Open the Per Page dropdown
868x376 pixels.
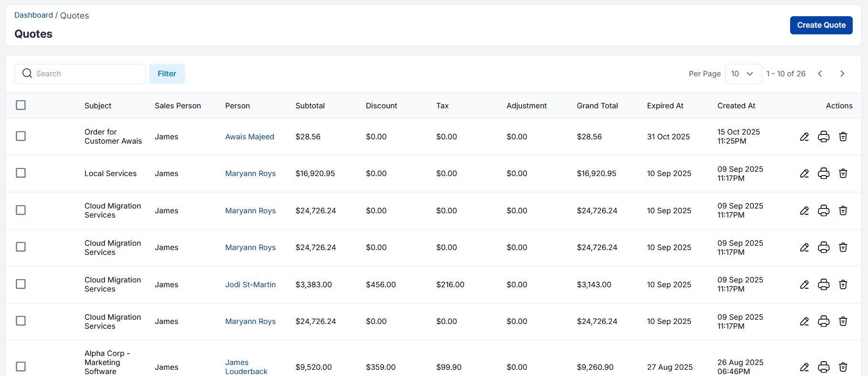[743, 74]
